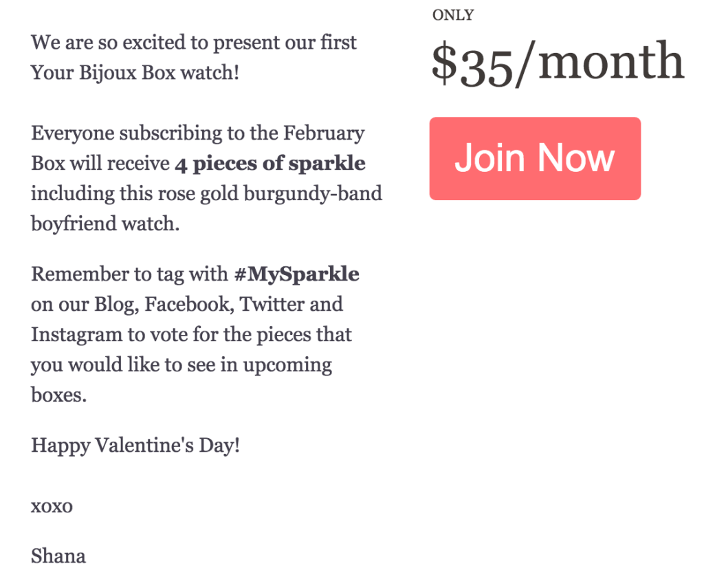Image resolution: width=704 pixels, height=588 pixels.
Task: Click the 'Remember to tag with' text
Action: pos(129,274)
